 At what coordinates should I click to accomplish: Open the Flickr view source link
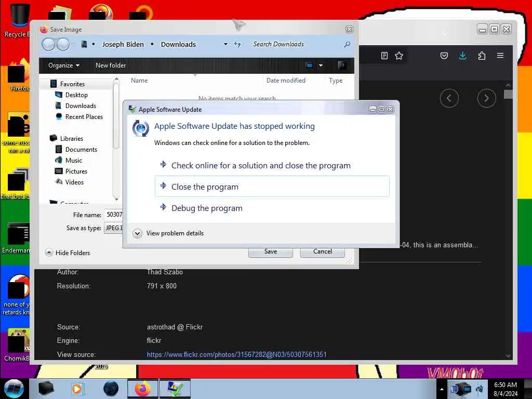236,354
